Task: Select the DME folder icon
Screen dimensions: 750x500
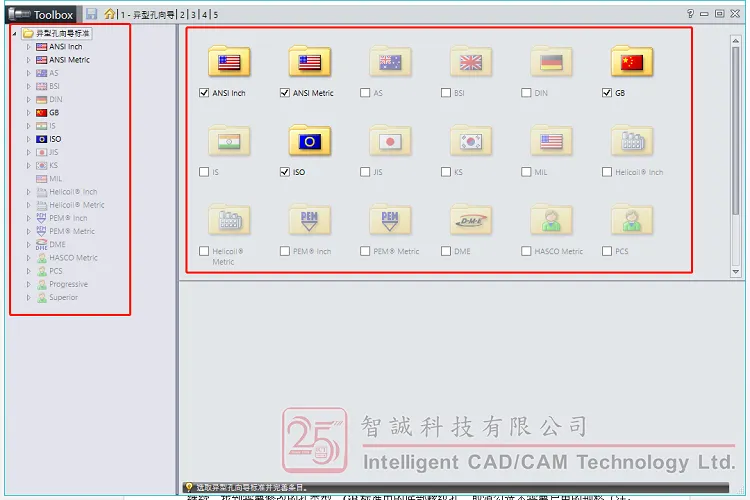Action: [471, 220]
